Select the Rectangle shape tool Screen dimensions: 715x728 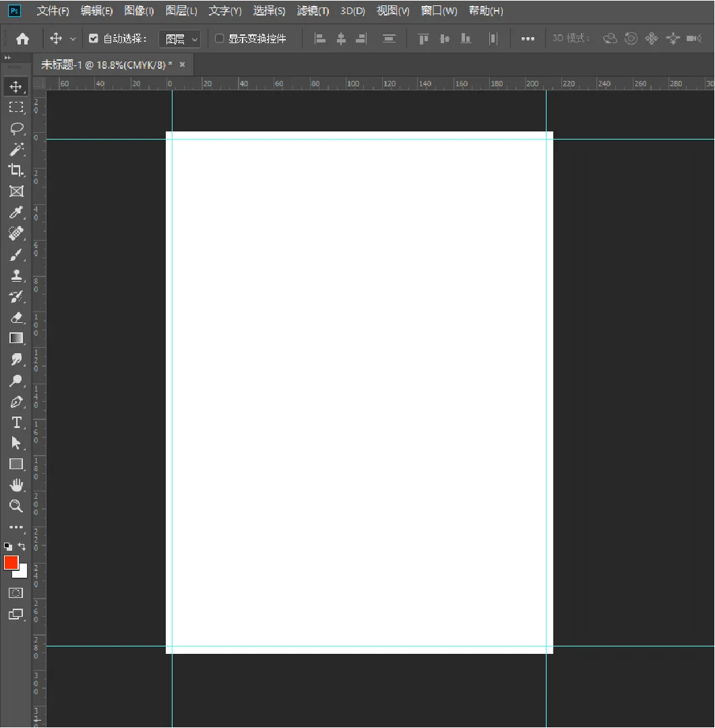tap(16, 464)
